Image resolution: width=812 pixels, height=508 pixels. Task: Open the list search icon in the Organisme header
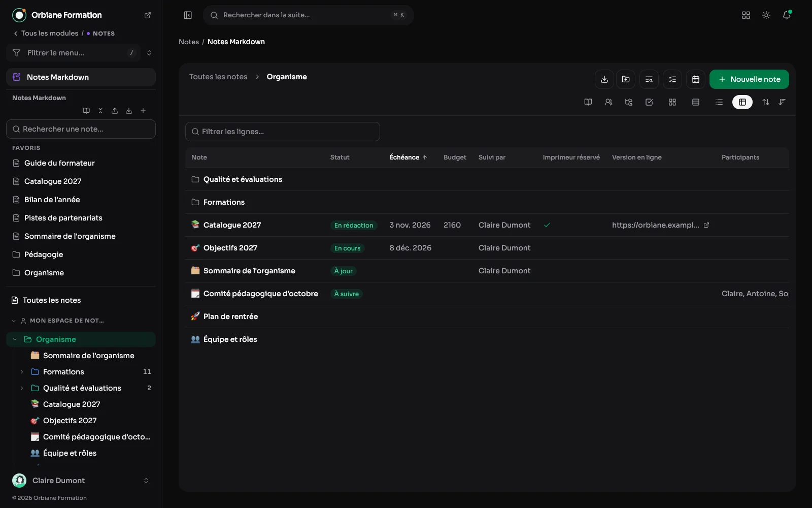tap(649, 79)
